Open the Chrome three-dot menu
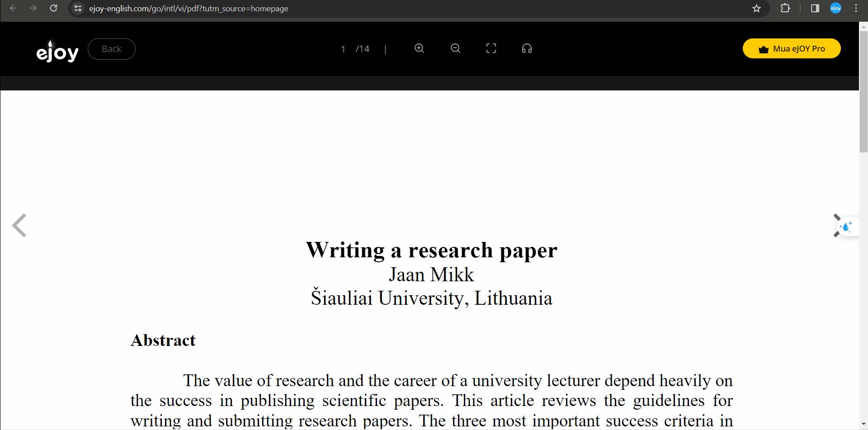 tap(856, 8)
